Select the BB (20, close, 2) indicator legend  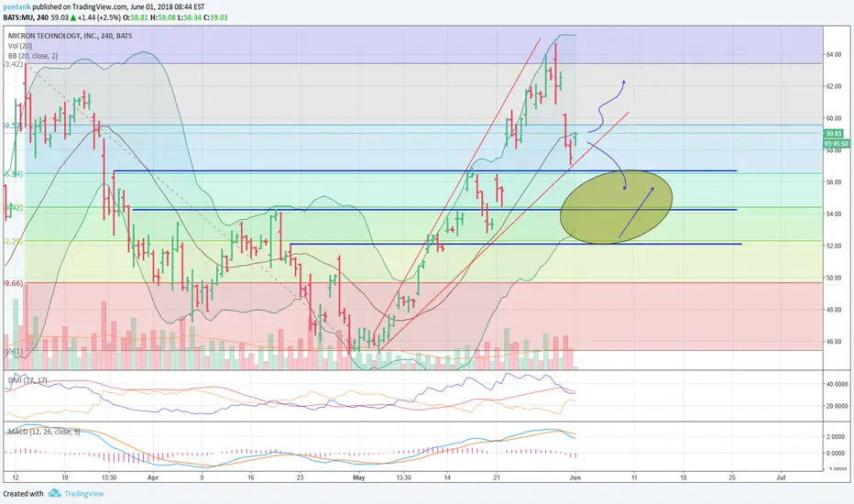pos(33,56)
